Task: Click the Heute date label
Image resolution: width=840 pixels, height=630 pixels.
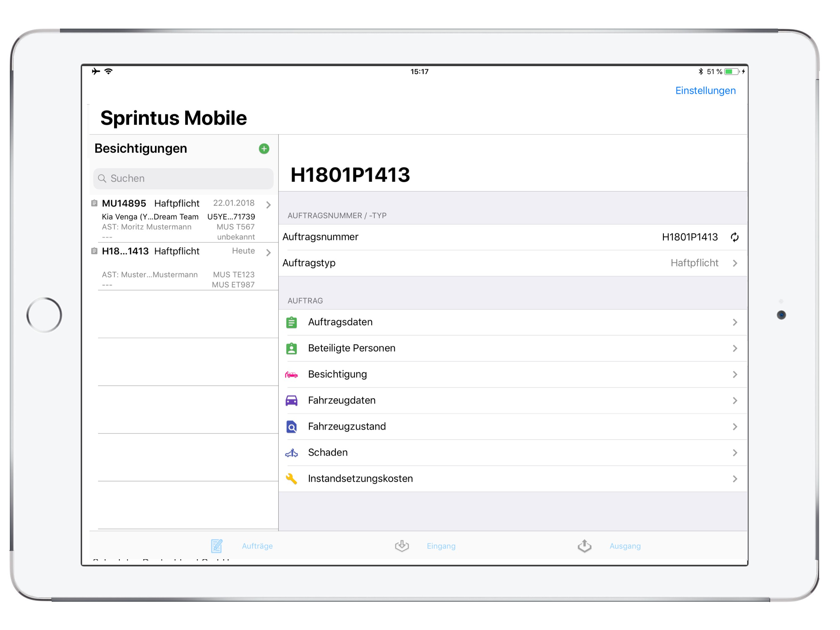Action: point(244,251)
